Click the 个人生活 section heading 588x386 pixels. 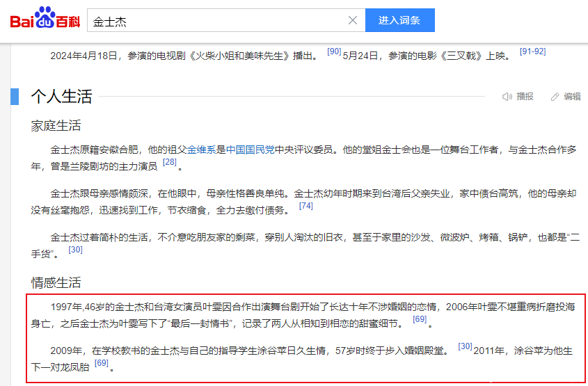pos(61,97)
